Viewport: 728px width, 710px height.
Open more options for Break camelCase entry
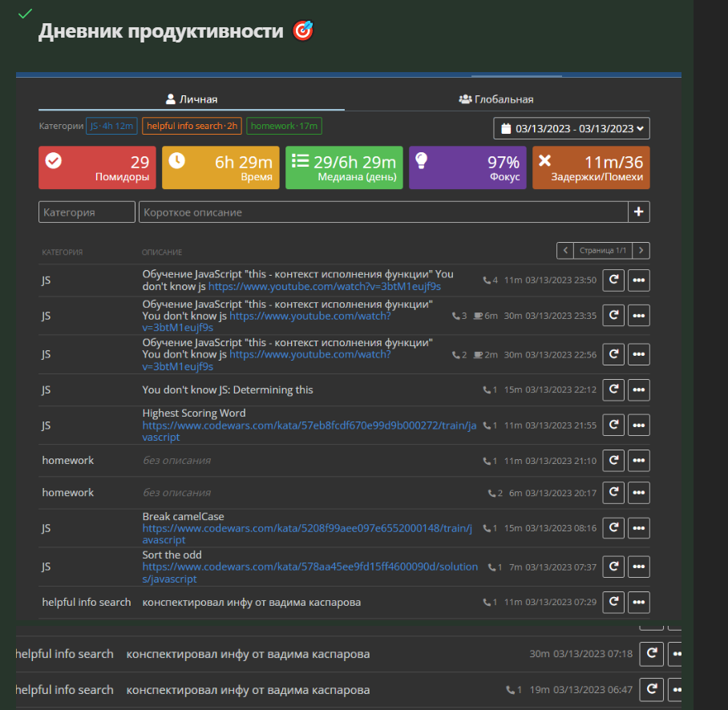(639, 528)
